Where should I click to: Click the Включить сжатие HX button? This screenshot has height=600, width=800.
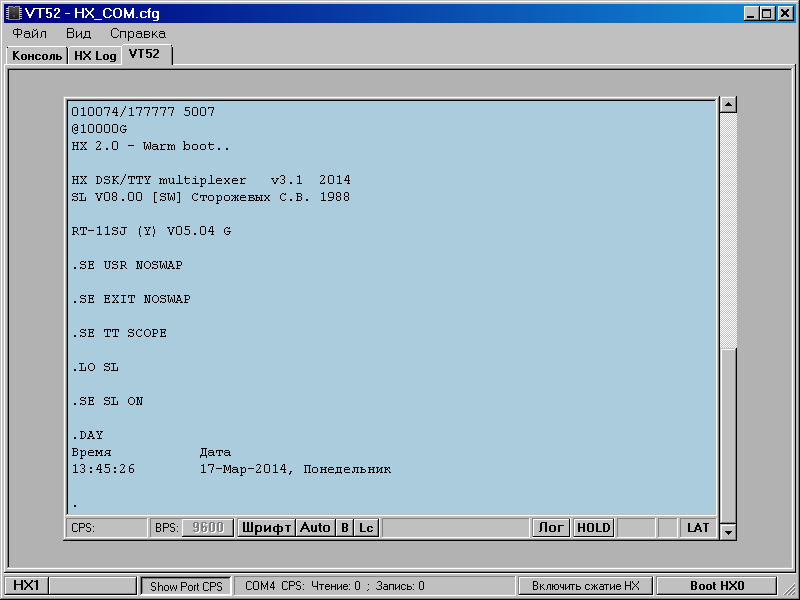[585, 586]
